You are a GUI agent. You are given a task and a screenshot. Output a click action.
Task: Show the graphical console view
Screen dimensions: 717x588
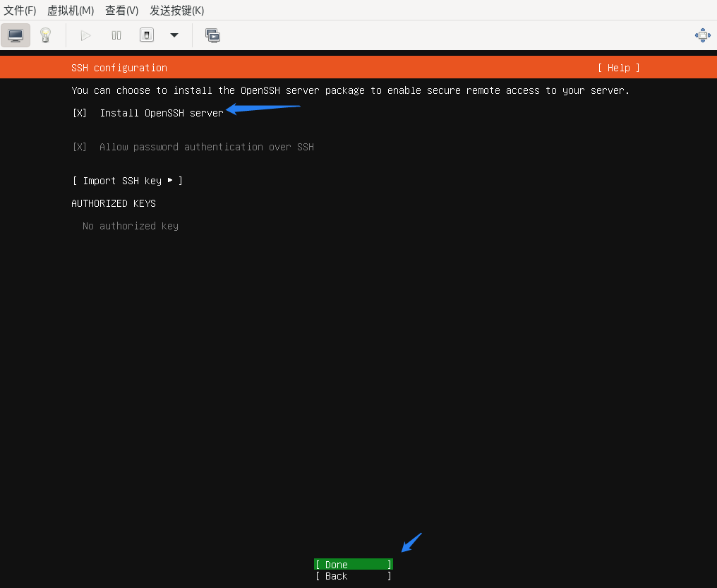(16, 35)
